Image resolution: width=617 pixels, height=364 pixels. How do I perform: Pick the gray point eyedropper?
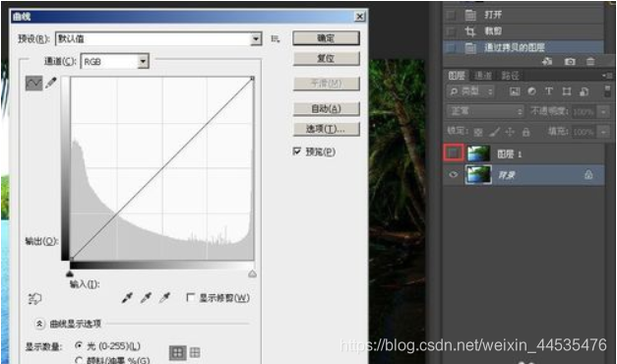(x=146, y=298)
